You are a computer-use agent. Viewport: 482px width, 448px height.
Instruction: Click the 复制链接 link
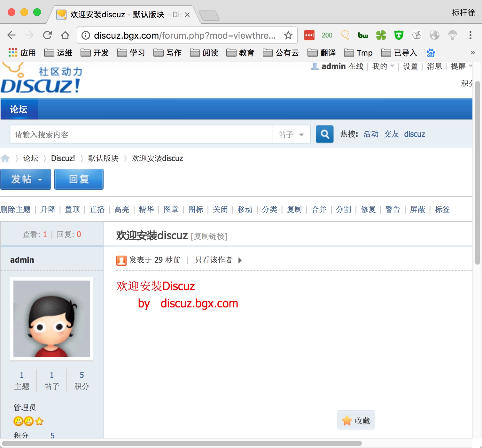click(209, 236)
